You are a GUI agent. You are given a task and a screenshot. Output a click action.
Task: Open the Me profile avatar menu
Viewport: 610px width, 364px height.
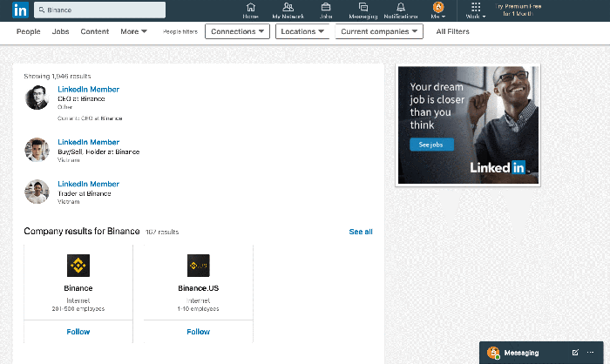pyautogui.click(x=438, y=10)
